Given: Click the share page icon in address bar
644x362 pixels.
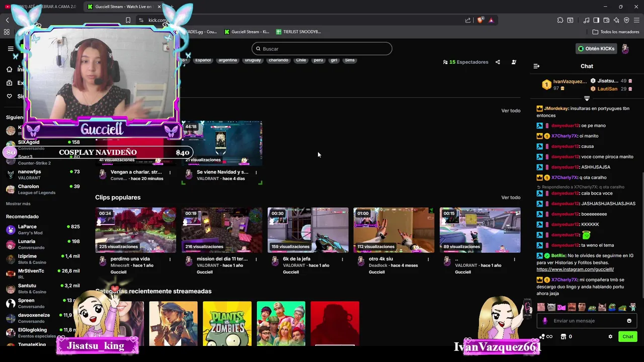Looking at the screenshot, I should [468, 20].
